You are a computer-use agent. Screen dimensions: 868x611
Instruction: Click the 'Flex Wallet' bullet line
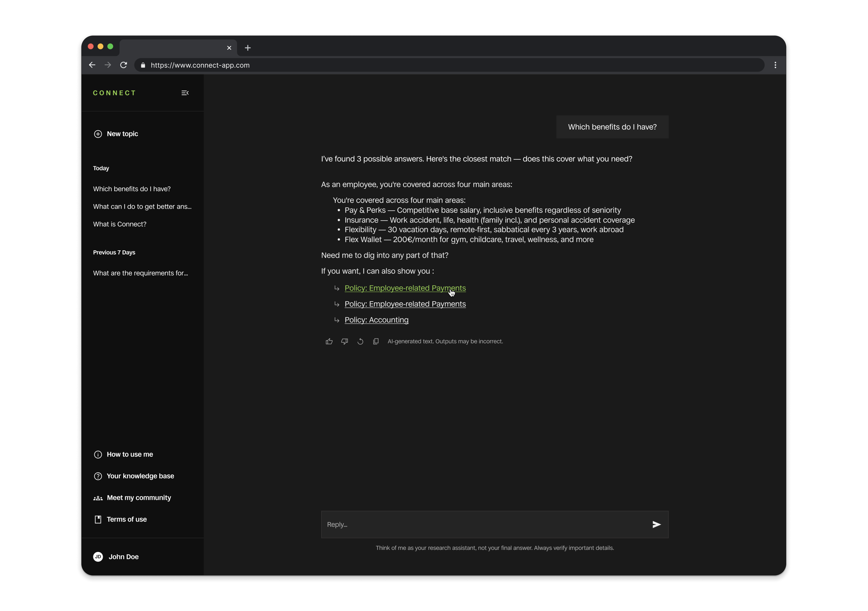click(469, 240)
